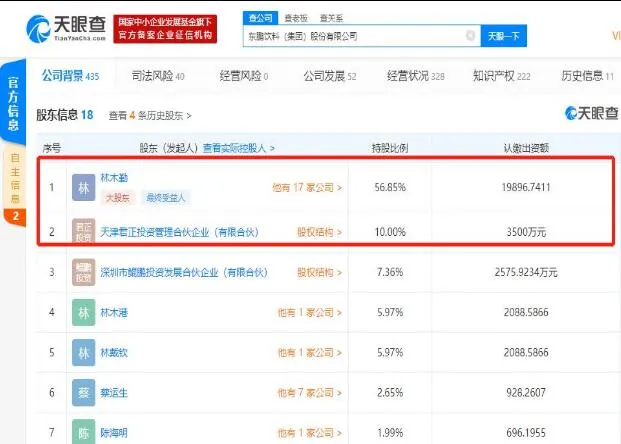
Task: Click the search input with 东鹏饮料 text
Action: tap(362, 36)
